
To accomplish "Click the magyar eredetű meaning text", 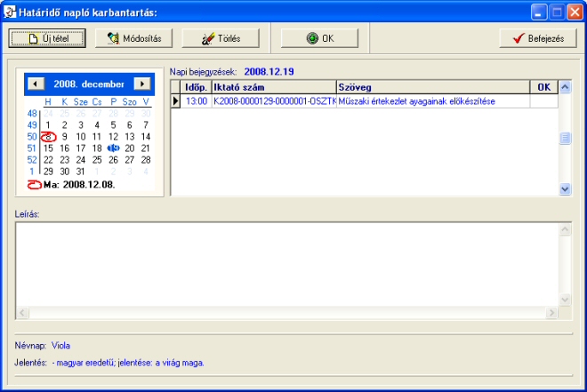I will (130, 363).
